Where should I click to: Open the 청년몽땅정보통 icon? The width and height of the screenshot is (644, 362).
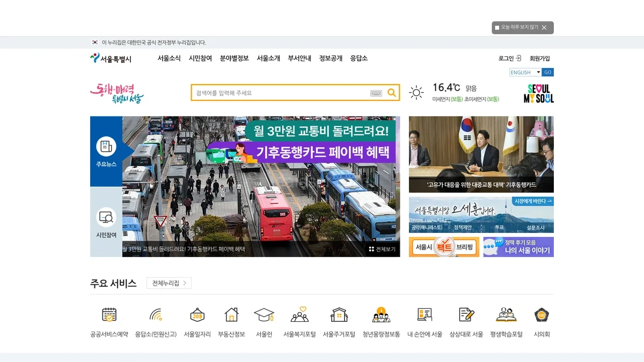[x=381, y=314]
